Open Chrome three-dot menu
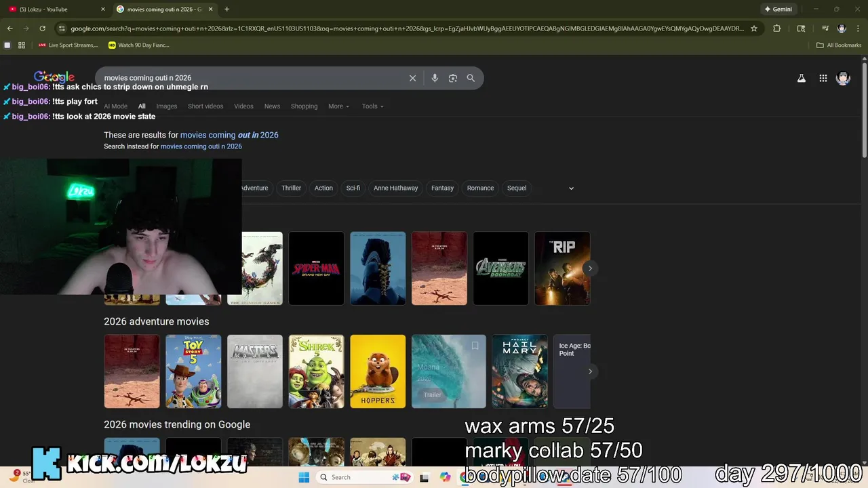The height and width of the screenshot is (488, 868). (x=858, y=28)
